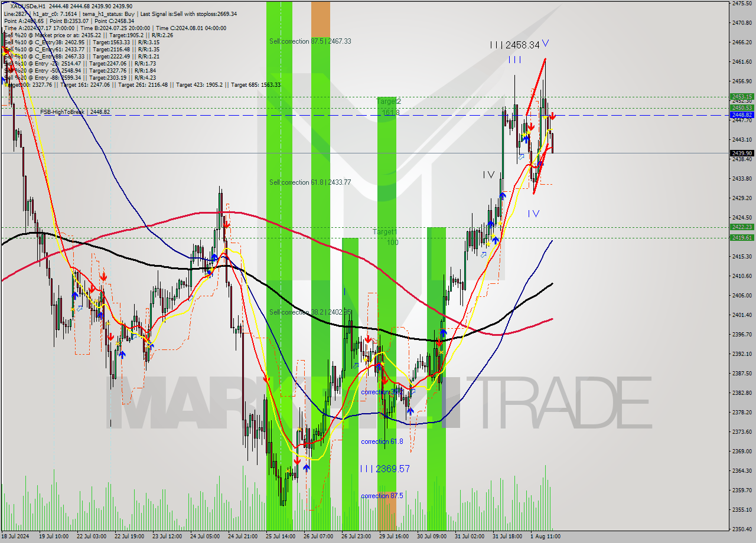Click the green price tag 2419.61
Image resolution: width=756 pixels, height=543 pixels.
click(741, 237)
